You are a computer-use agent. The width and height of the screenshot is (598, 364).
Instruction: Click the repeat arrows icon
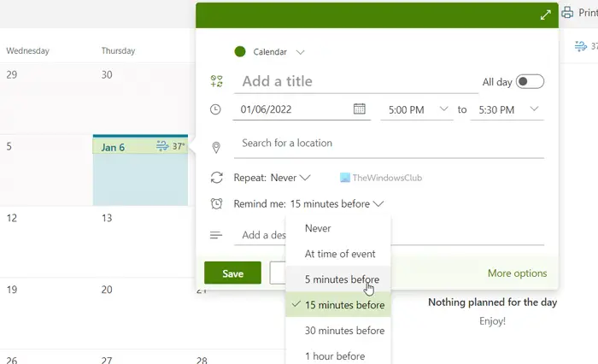[x=217, y=178]
